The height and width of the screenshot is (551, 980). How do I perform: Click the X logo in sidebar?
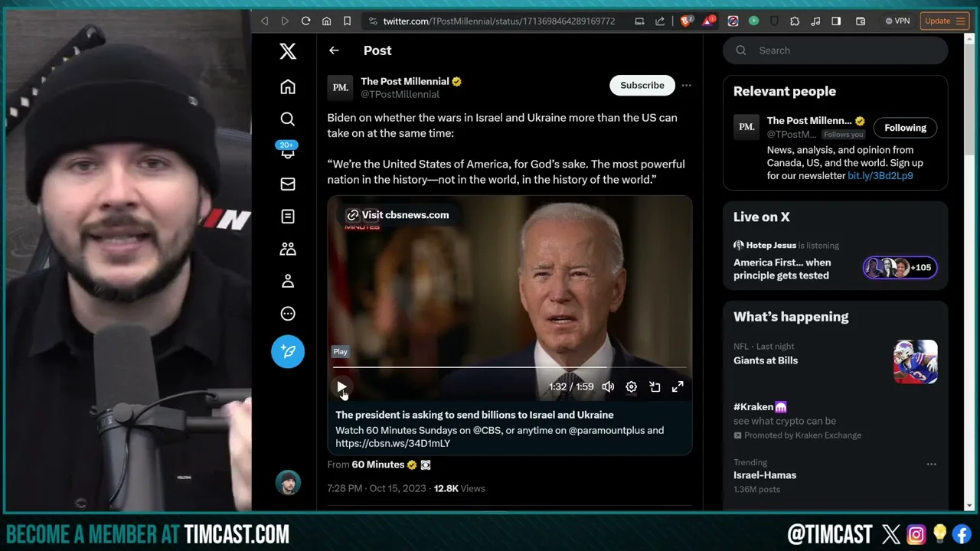pyautogui.click(x=288, y=51)
